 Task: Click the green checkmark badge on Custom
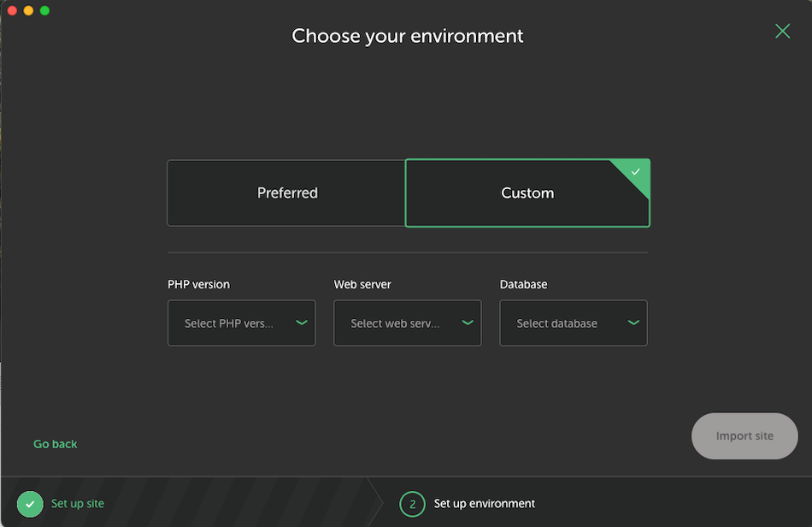pos(635,172)
